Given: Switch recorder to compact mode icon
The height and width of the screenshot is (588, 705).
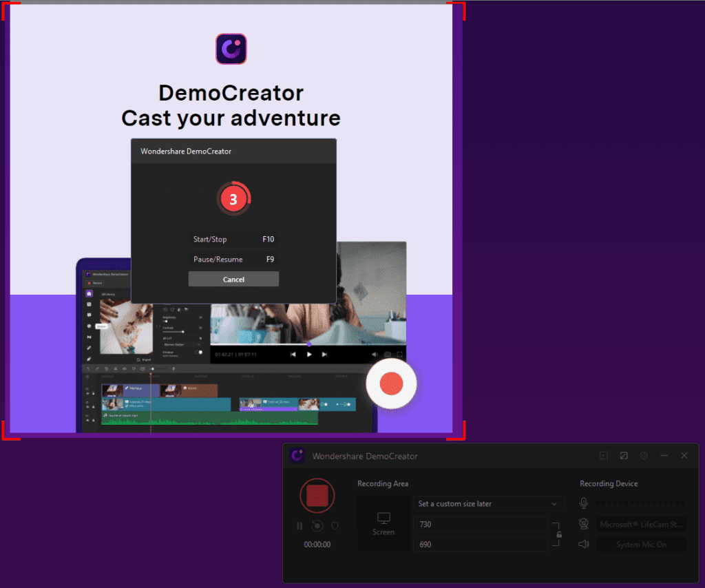Looking at the screenshot, I should click(x=624, y=456).
